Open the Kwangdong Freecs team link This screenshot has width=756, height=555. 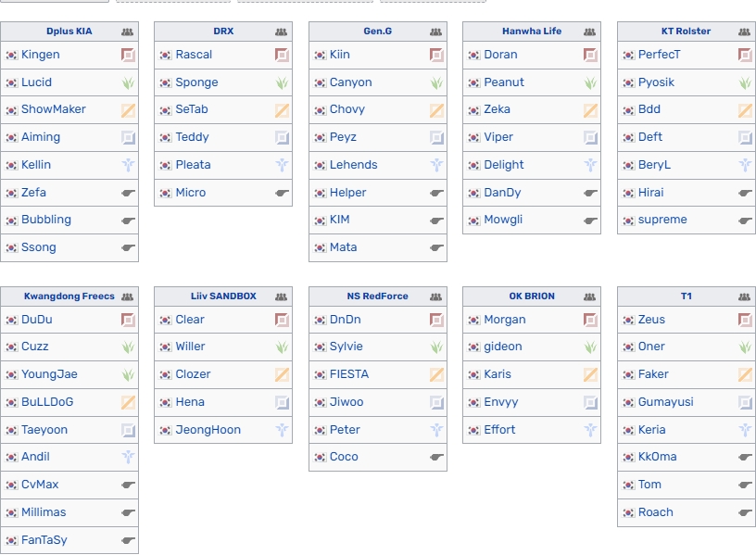tap(69, 296)
